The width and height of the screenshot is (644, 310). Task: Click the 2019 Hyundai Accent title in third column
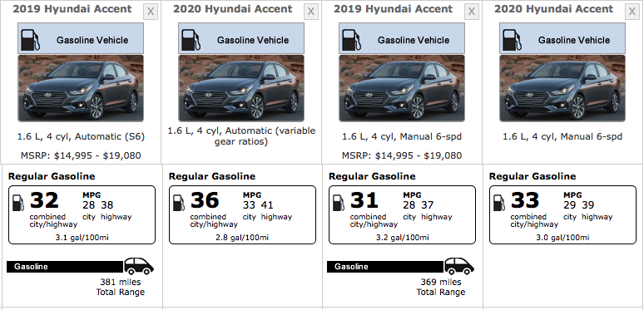tap(393, 9)
